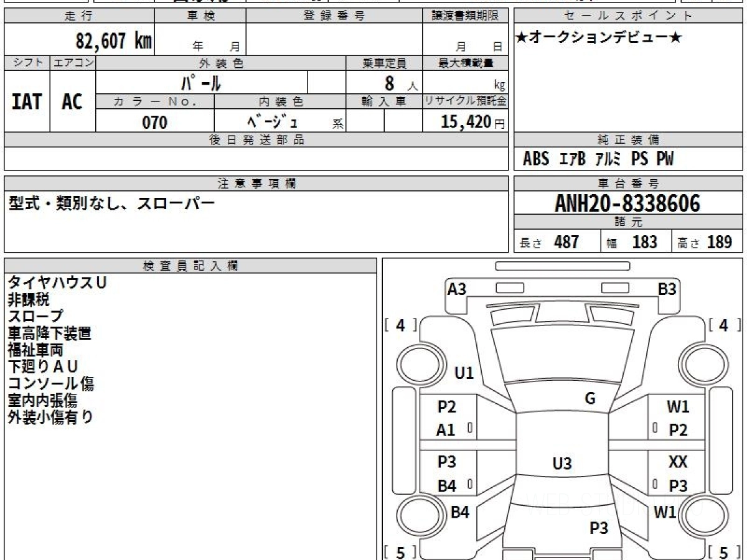
Task: Click the A1 mark on diagram door
Action: click(446, 430)
